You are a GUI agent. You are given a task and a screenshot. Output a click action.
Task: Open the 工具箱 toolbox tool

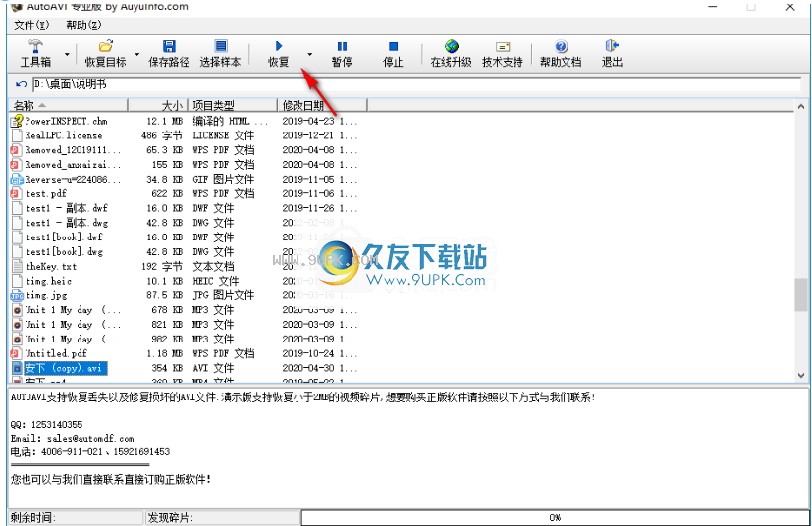pyautogui.click(x=35, y=53)
